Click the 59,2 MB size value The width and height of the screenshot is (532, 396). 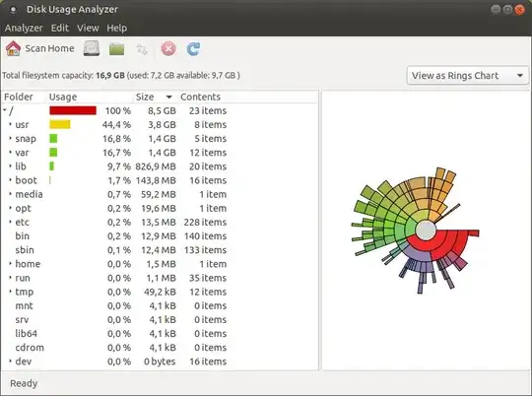click(x=159, y=194)
